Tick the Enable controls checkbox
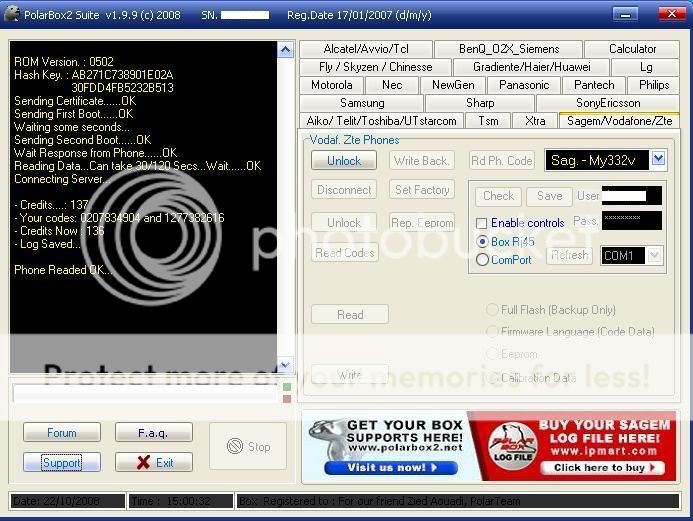The height and width of the screenshot is (521, 693). pyautogui.click(x=482, y=223)
